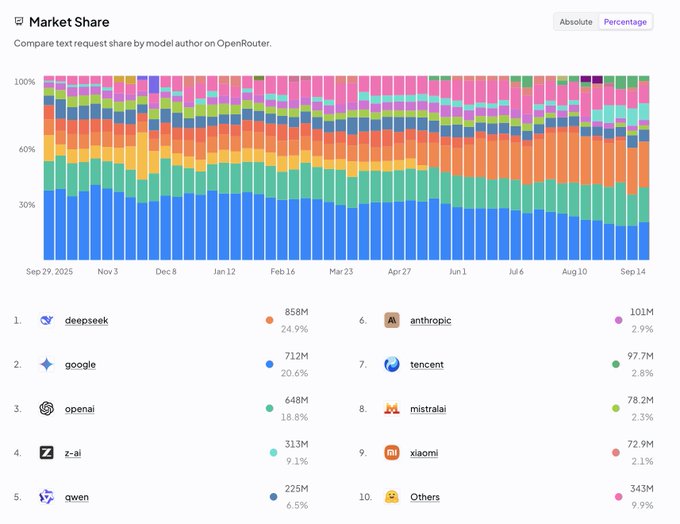Image resolution: width=680 pixels, height=524 pixels.
Task: Select the Percentage view toggle
Action: tap(625, 22)
